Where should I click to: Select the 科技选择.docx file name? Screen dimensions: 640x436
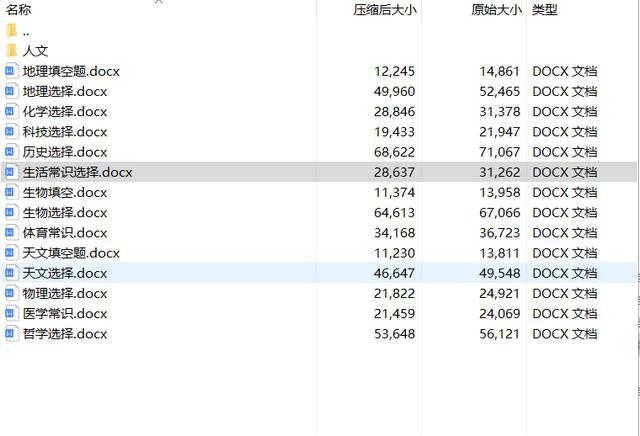(65, 132)
